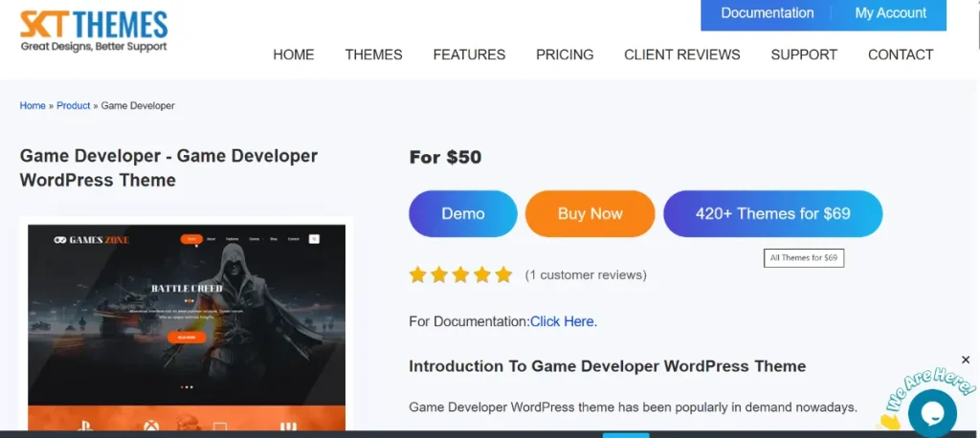Open My Account

(x=891, y=13)
